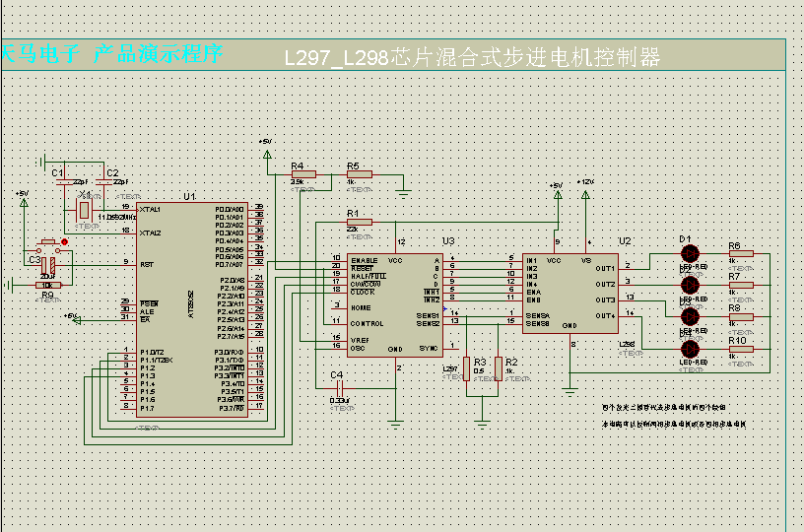This screenshot has height=532, width=804.
Task: Click the 'HALF/FULL' pin label
Action: [x=368, y=276]
